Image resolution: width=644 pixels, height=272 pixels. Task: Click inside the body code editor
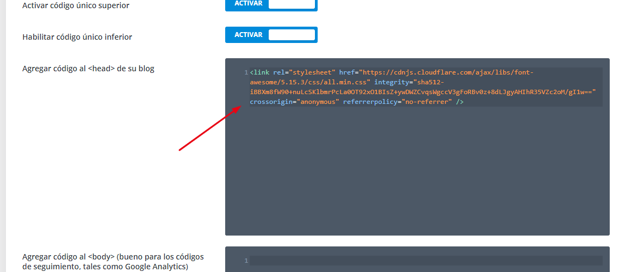(x=417, y=259)
